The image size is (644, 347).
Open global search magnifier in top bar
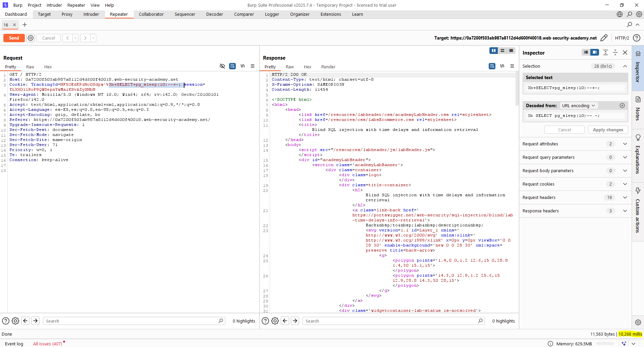(629, 14)
